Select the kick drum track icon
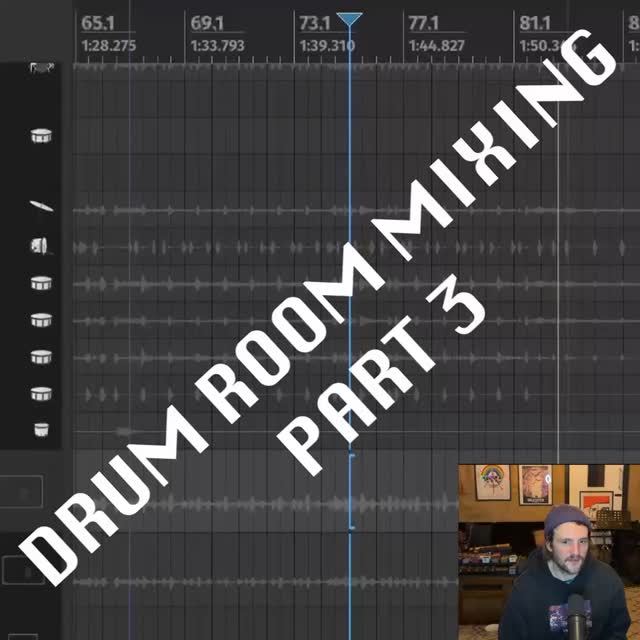Image resolution: width=640 pixels, height=640 pixels. (40, 246)
